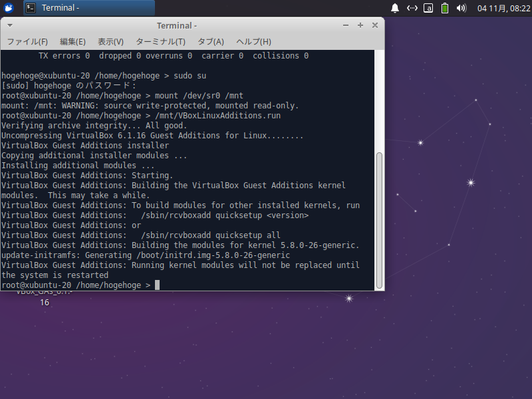Open the ファイル(F) menu
Screen dimensions: 532x399
pyautogui.click(x=27, y=42)
